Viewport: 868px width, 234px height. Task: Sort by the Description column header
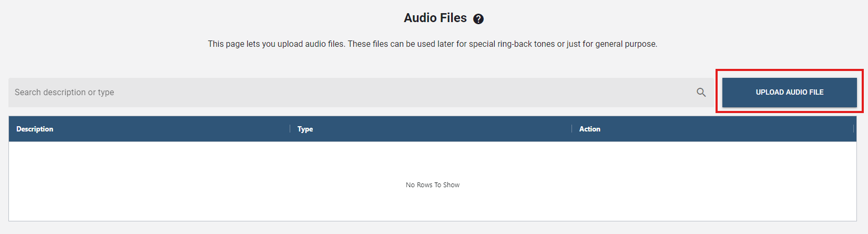(35, 129)
